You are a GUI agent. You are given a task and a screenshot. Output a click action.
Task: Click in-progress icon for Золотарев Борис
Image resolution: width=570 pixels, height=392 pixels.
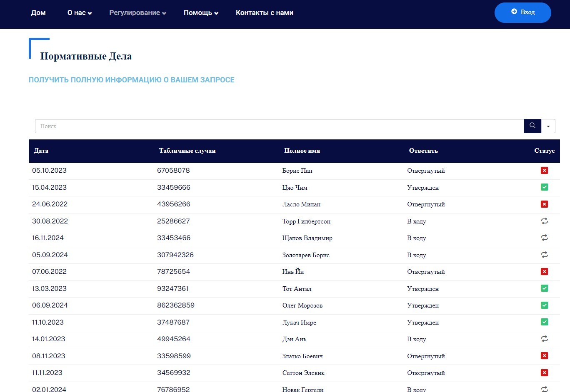pos(544,255)
